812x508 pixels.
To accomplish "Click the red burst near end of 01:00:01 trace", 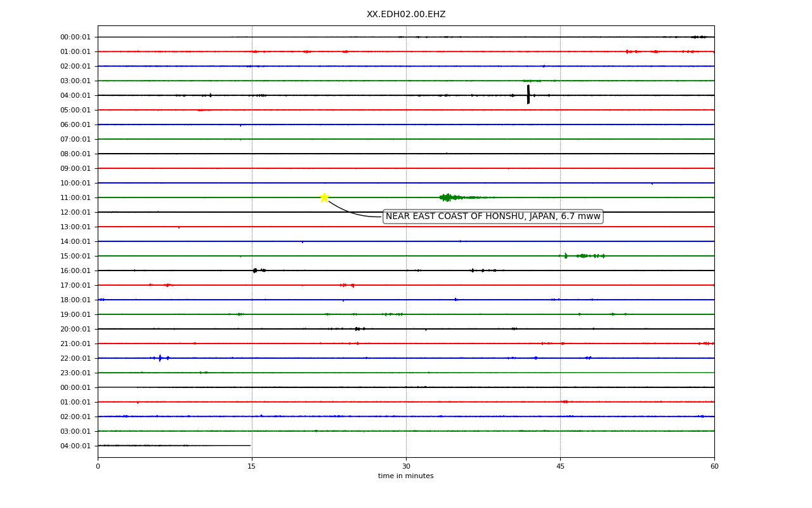I will 642,51.
